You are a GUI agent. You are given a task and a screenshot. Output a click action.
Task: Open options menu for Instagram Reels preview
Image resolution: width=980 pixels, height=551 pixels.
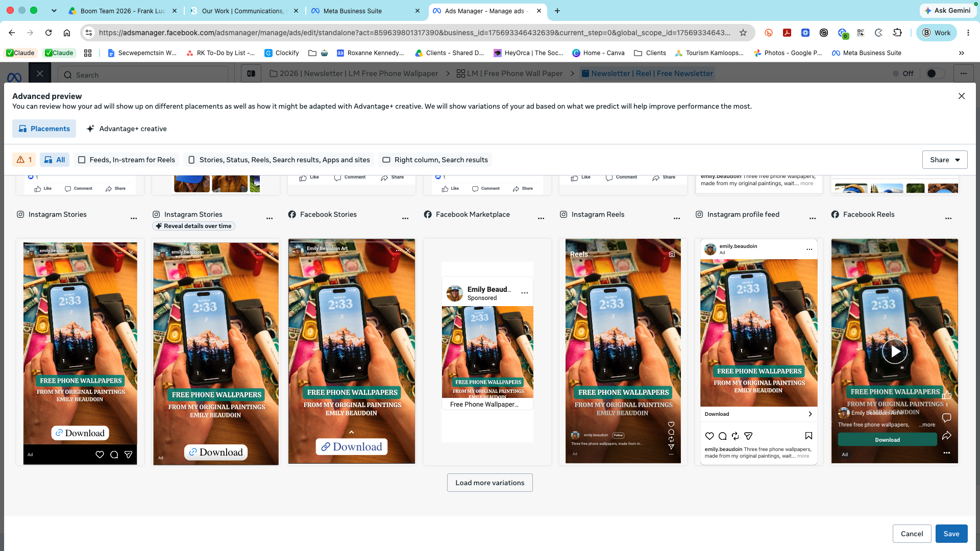coord(677,218)
